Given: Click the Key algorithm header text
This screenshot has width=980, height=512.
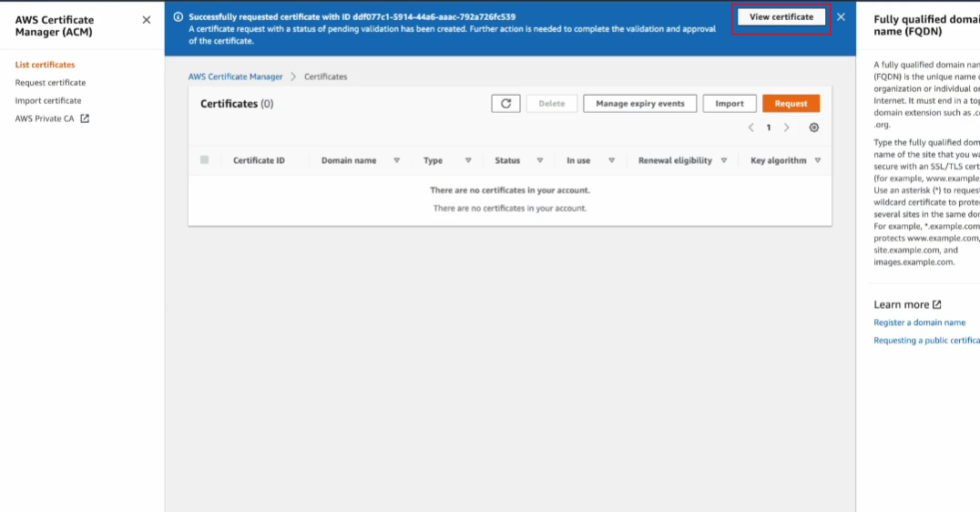Looking at the screenshot, I should (778, 160).
